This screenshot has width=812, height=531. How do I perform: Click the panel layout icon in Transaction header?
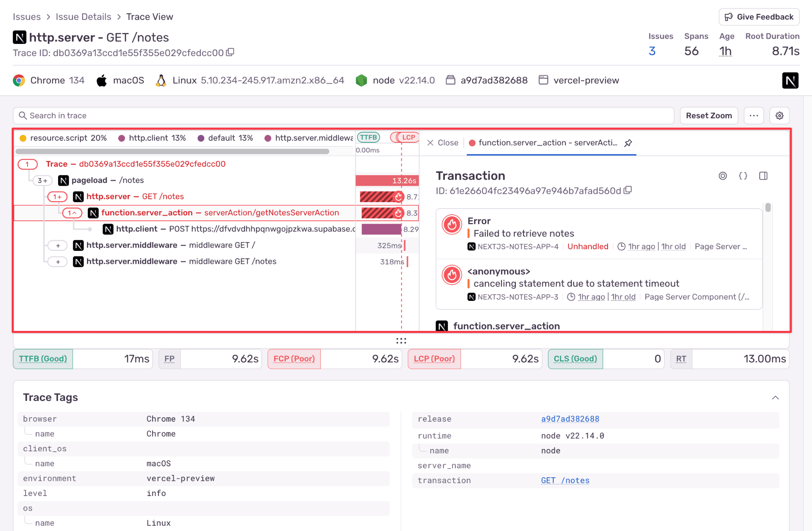[x=763, y=176]
